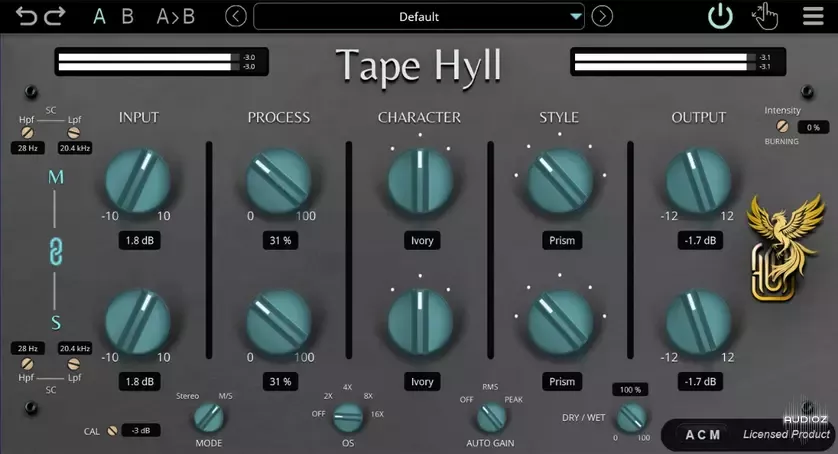Toggle the Mid/Side channel link icon
Viewport: 838px width, 454px height.
tap(56, 251)
